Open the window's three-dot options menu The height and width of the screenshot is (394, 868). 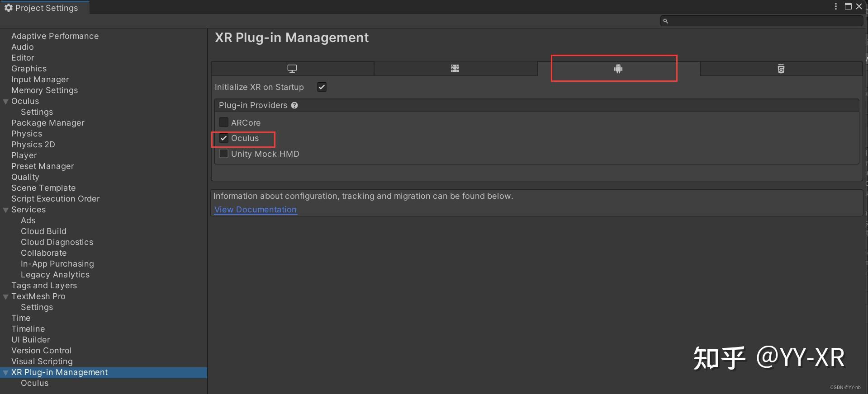coord(836,6)
